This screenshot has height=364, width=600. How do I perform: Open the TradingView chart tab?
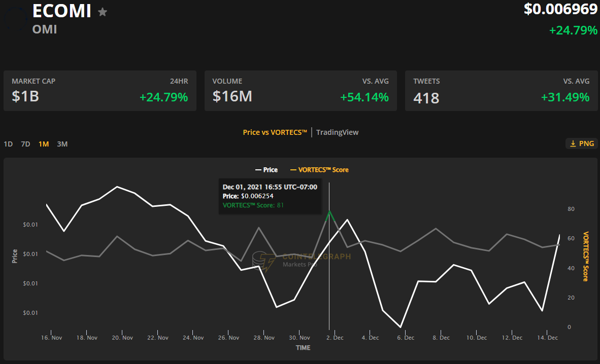click(x=337, y=132)
